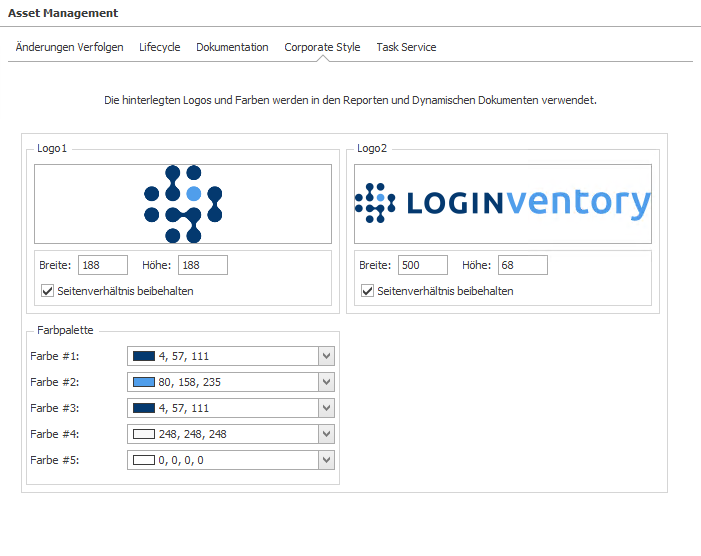701x556 pixels.
Task: Switch to the Änderungen Verfolgen tab
Action: (69, 47)
